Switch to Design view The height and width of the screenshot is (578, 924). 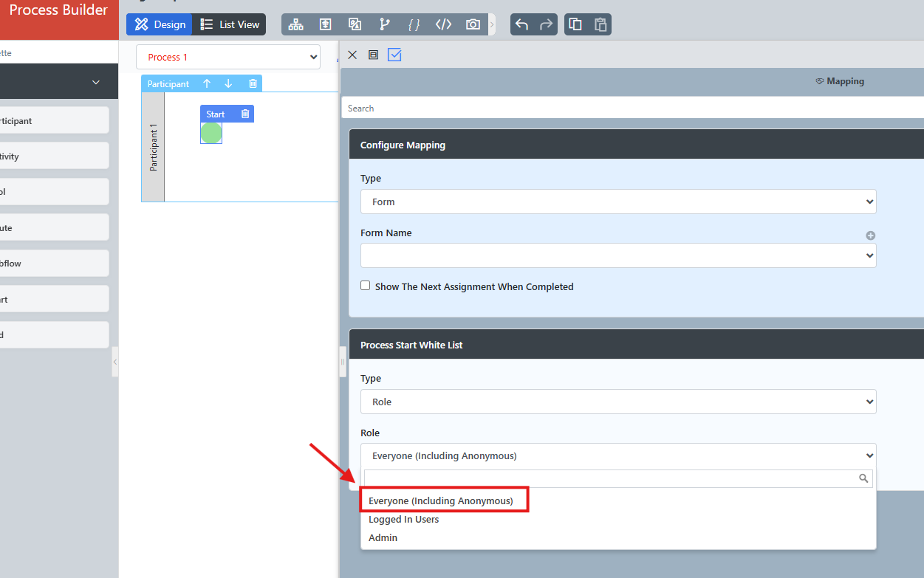click(x=160, y=24)
